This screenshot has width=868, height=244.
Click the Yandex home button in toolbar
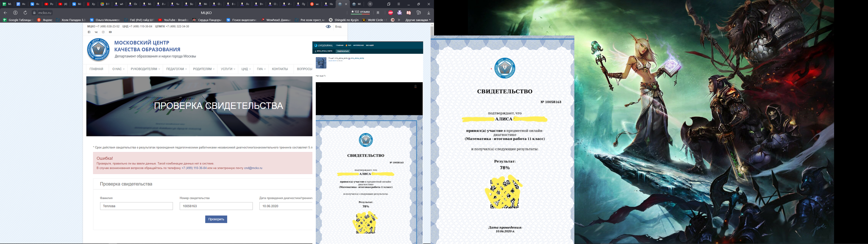tap(15, 13)
